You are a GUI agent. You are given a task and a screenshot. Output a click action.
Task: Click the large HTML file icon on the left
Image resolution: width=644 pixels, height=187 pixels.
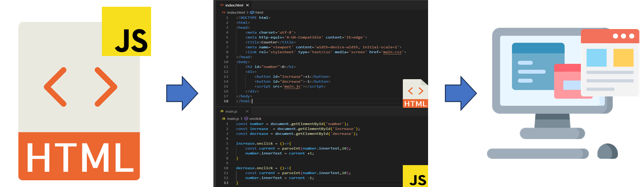pos(79,101)
